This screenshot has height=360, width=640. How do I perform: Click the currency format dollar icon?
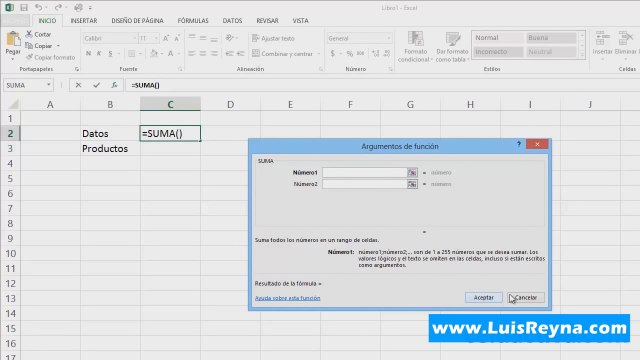333,53
